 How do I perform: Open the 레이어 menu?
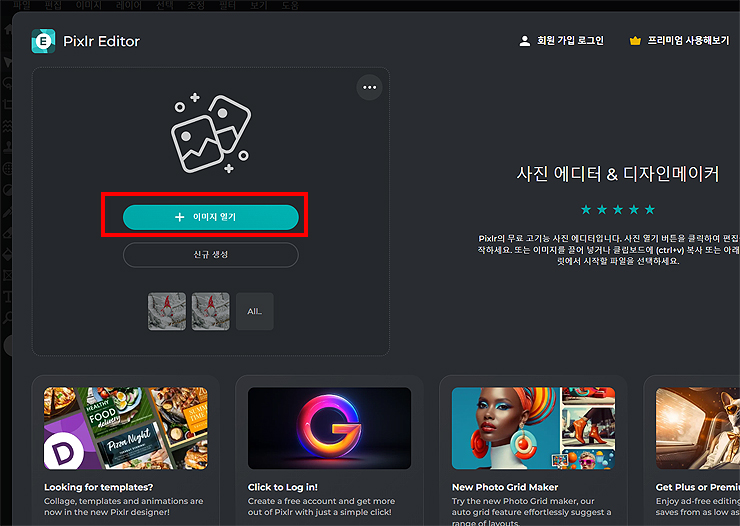coord(129,5)
